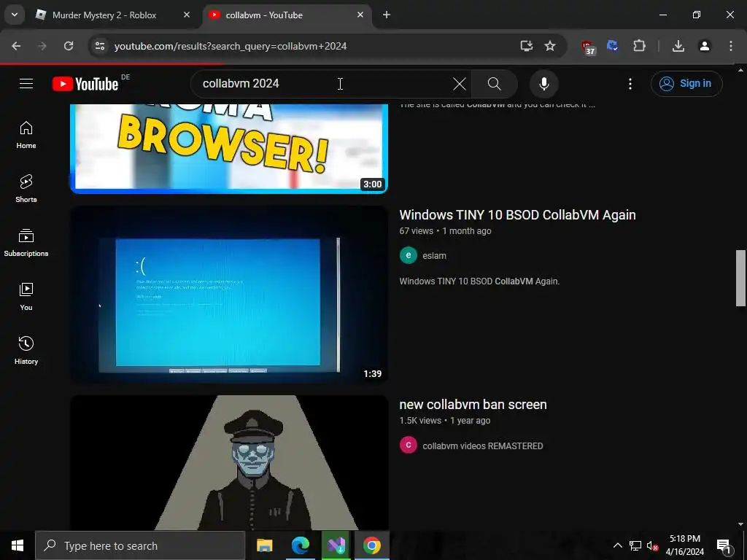Open new collabvm ban screen title
The image size is (747, 560).
pos(473,405)
